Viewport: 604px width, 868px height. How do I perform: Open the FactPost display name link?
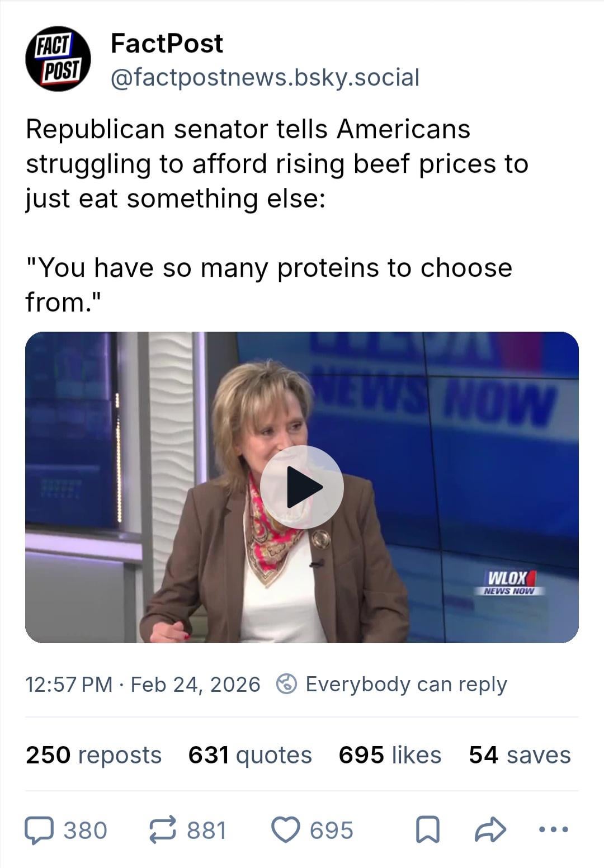[167, 43]
